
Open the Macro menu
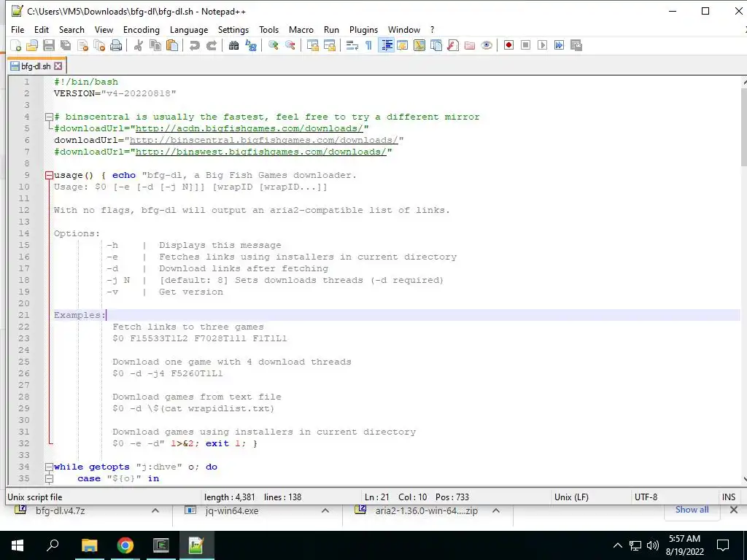pos(301,29)
